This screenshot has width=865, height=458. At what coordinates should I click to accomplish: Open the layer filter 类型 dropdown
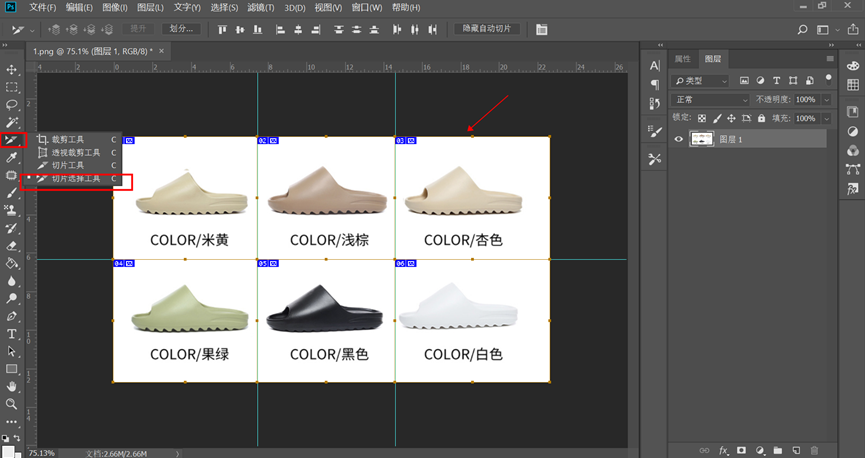[x=702, y=81]
